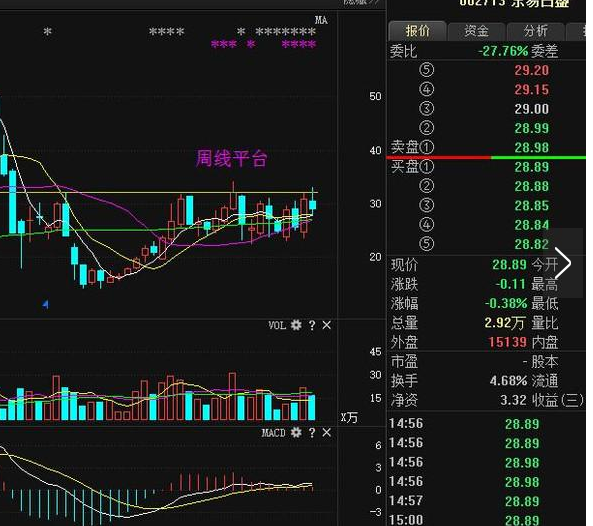The image size is (593, 526).
Task: Open VOL indicator settings gear
Action: [296, 325]
